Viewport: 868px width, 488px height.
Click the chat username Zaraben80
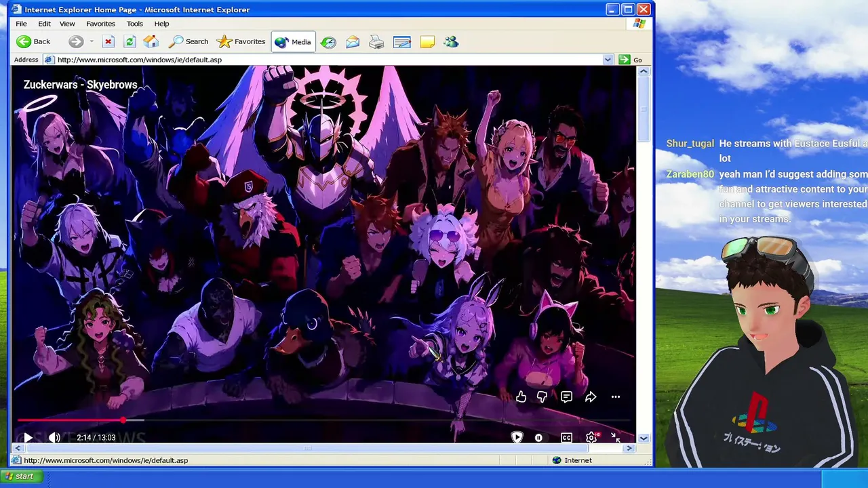(x=690, y=174)
